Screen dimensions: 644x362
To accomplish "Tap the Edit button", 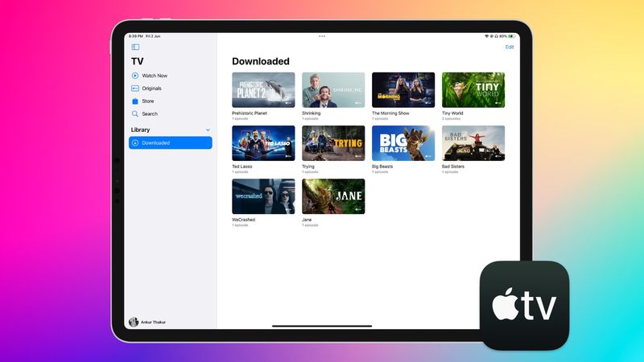I will tap(510, 47).
